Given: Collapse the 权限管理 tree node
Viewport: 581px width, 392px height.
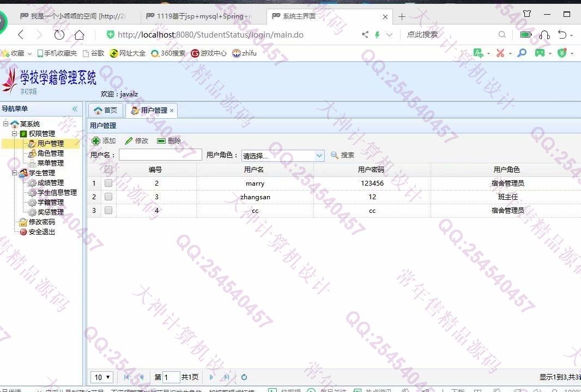Looking at the screenshot, I should point(15,133).
